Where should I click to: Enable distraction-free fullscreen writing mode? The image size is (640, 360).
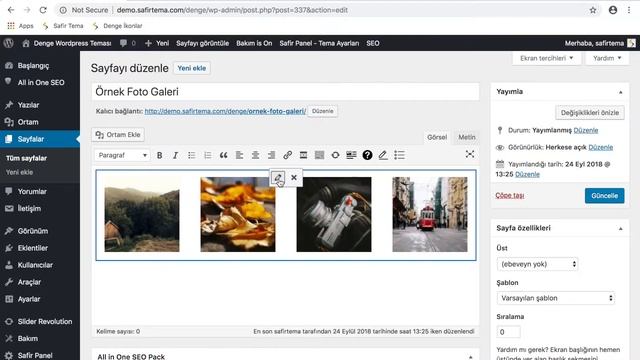pos(470,154)
